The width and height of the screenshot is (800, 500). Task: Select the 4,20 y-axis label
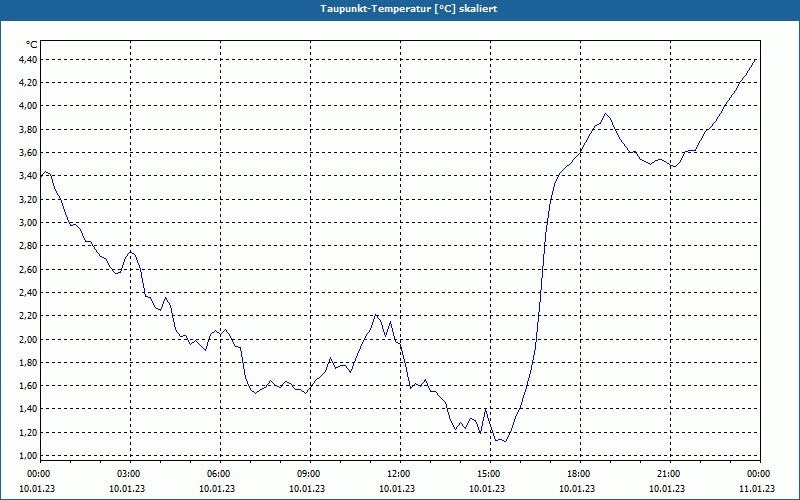[28, 83]
